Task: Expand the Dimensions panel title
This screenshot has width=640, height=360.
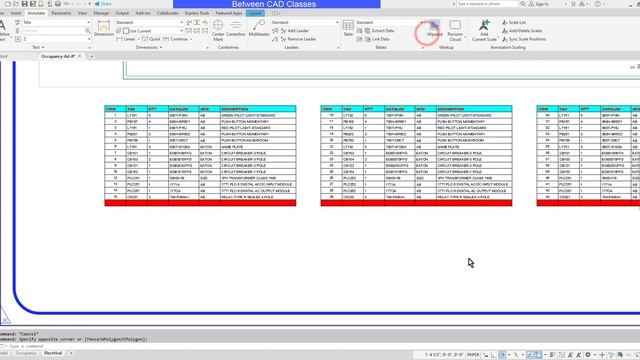Action: tap(149, 47)
